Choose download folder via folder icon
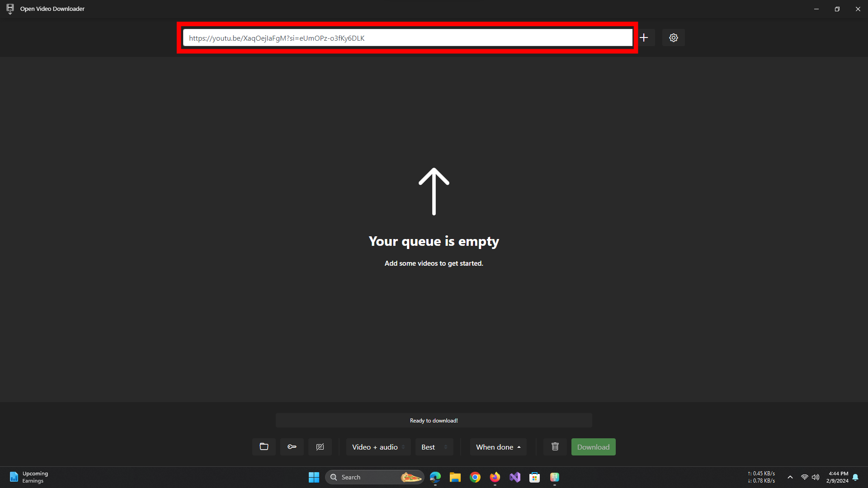The height and width of the screenshot is (488, 868). (x=264, y=447)
